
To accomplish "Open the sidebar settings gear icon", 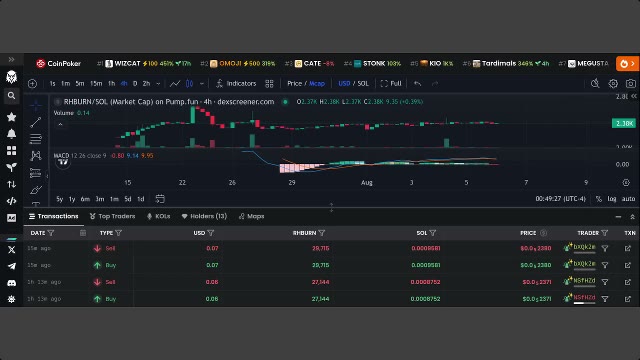I will [x=11, y=299].
